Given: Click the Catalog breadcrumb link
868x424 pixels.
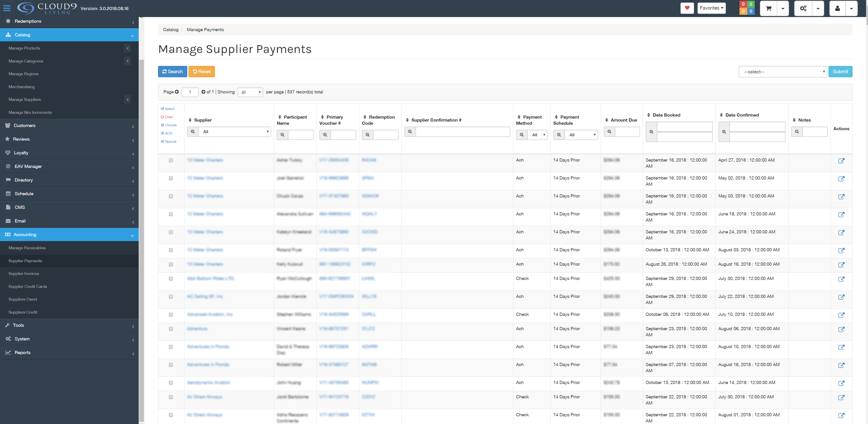Looking at the screenshot, I should click(x=171, y=30).
